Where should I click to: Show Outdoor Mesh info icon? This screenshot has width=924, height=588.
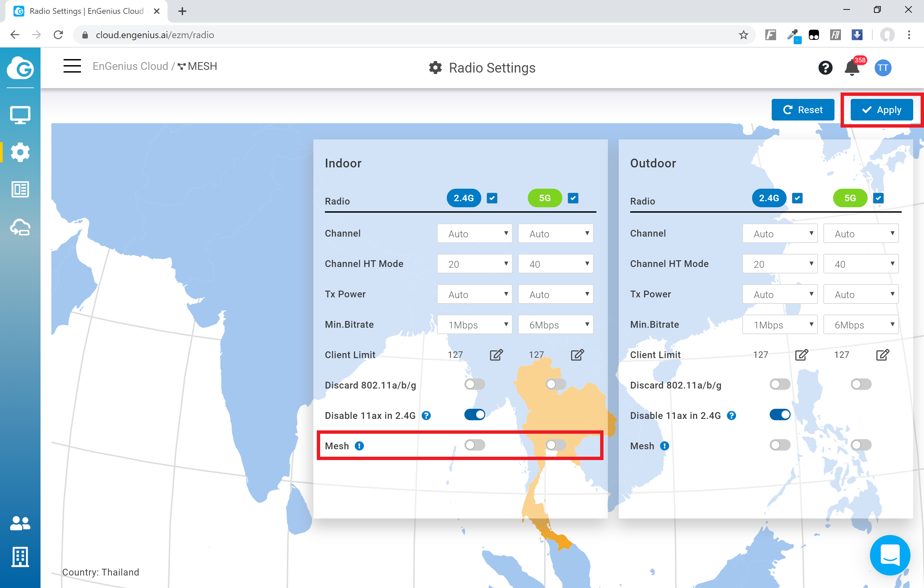664,446
